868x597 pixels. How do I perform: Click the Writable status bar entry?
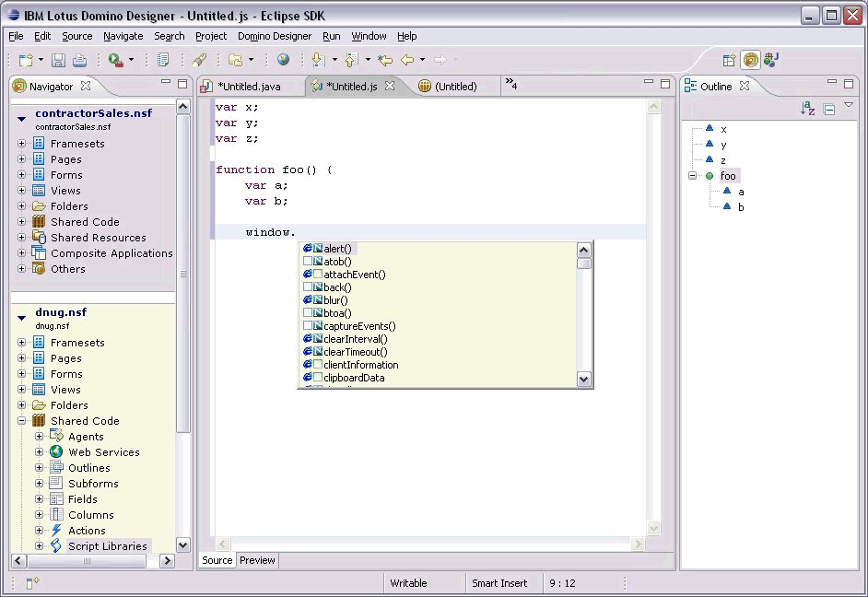pos(408,583)
